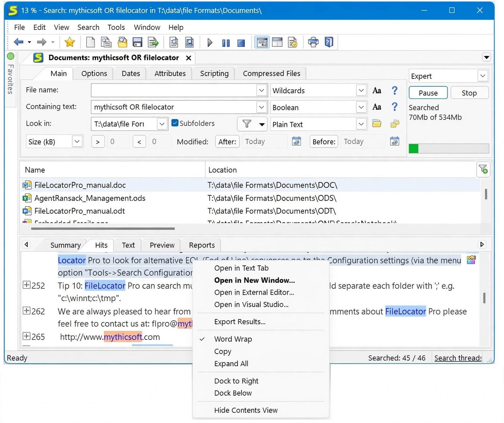Browse for a folder with the yellow folder icon
Image resolution: width=504 pixels, height=423 pixels.
377,123
